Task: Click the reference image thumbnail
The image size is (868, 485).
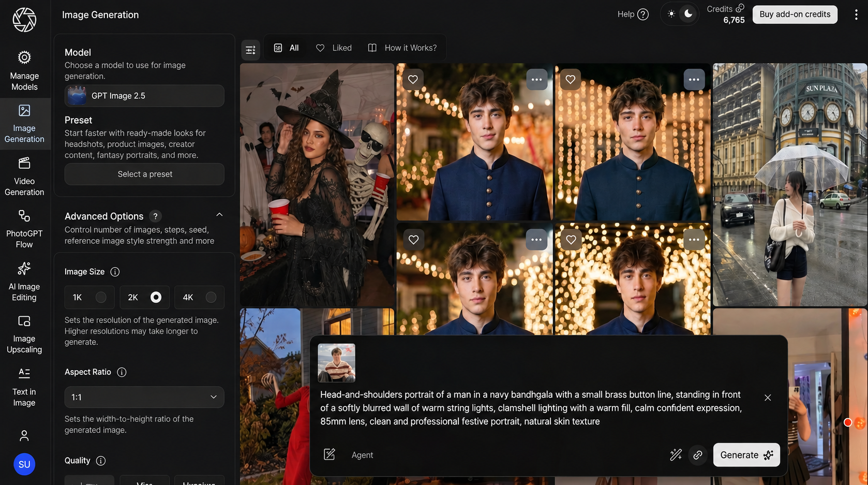Action: [336, 362]
